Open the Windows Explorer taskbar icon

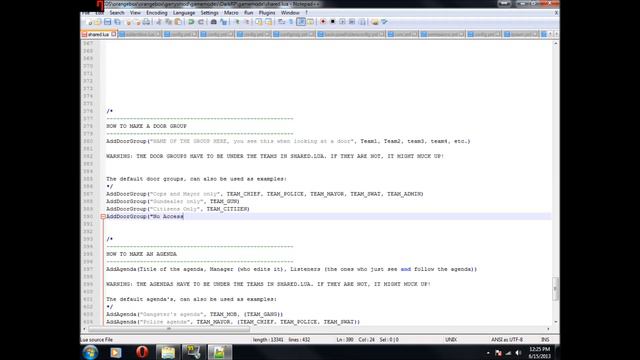coord(168,352)
